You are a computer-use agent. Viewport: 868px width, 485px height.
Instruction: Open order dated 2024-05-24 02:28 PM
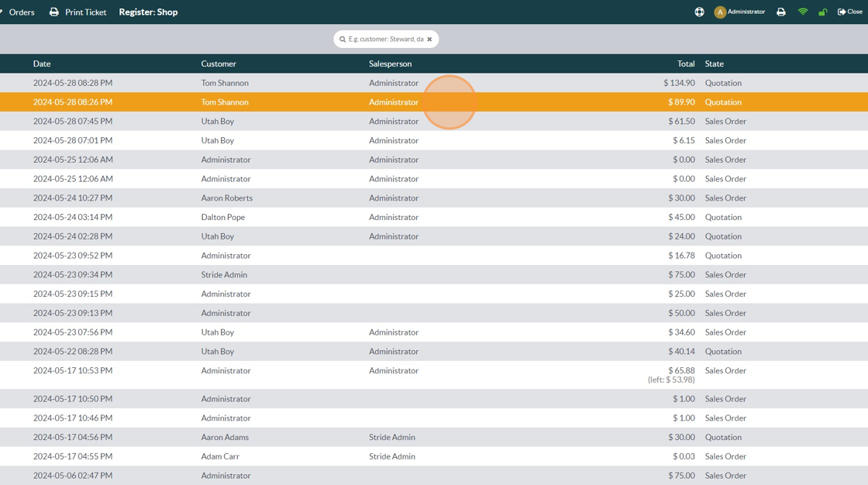click(x=434, y=236)
